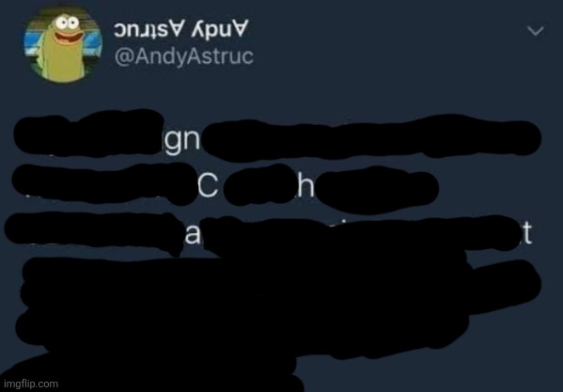Viewport: 563px width, 392px height.
Task: Click the redaction before the letter "a"
Action: 94,233
